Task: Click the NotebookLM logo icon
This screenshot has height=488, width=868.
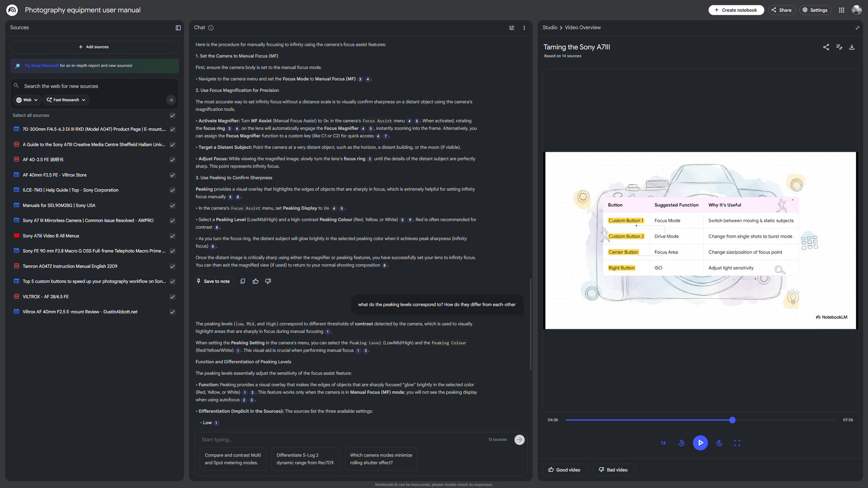Action: pyautogui.click(x=12, y=10)
